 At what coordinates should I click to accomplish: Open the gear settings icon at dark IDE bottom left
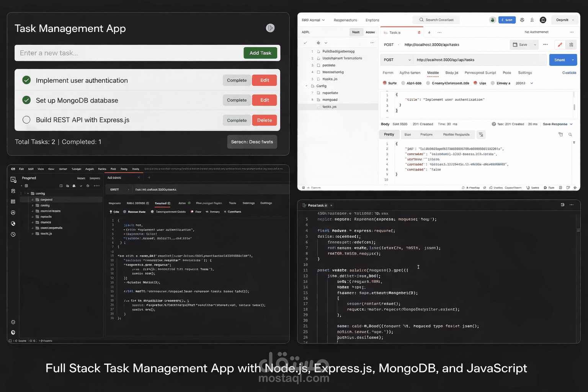(x=13, y=322)
